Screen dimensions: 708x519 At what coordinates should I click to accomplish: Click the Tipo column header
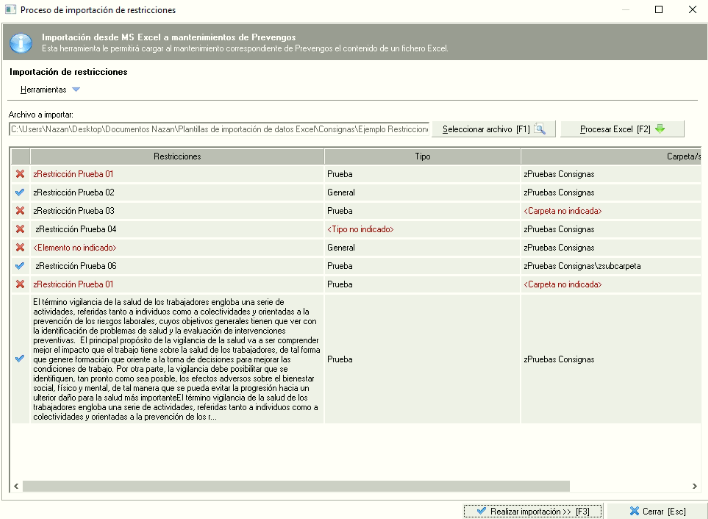422,157
